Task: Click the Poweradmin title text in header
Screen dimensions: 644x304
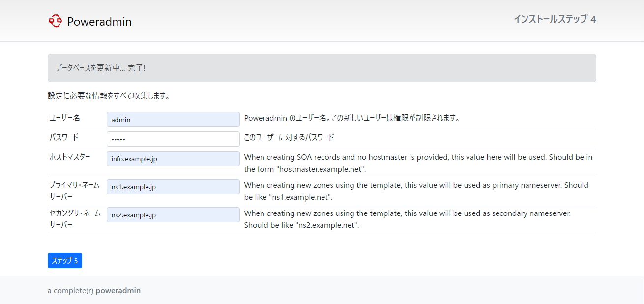Action: [99, 22]
